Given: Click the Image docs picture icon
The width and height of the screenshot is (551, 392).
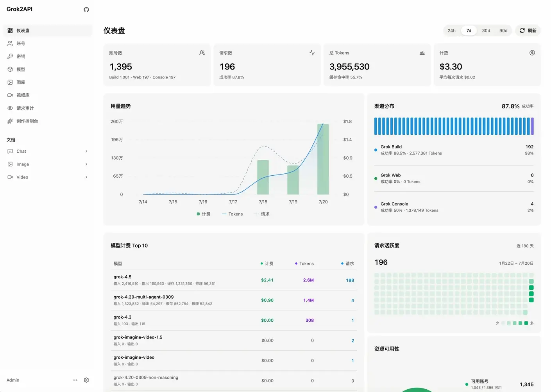Looking at the screenshot, I should tap(10, 164).
